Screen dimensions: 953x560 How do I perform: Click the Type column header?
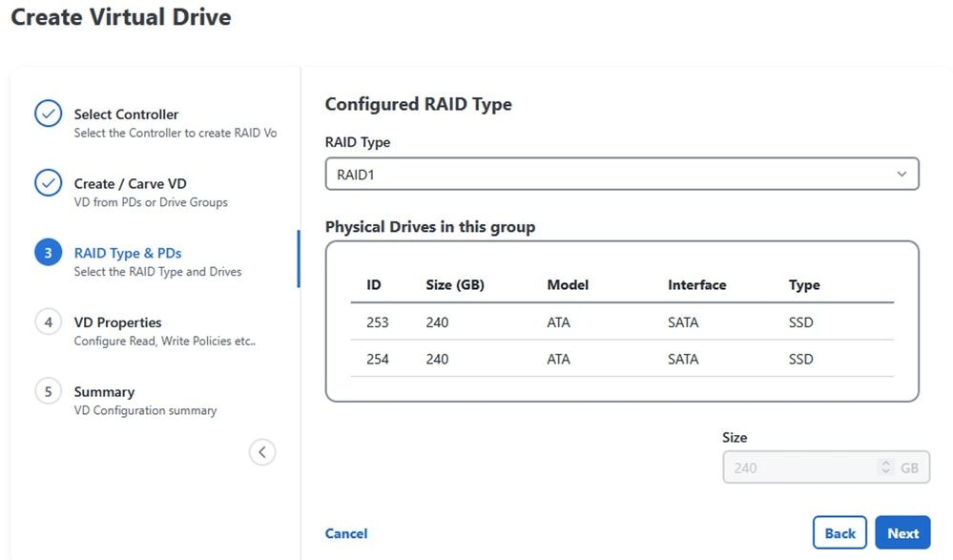click(804, 285)
